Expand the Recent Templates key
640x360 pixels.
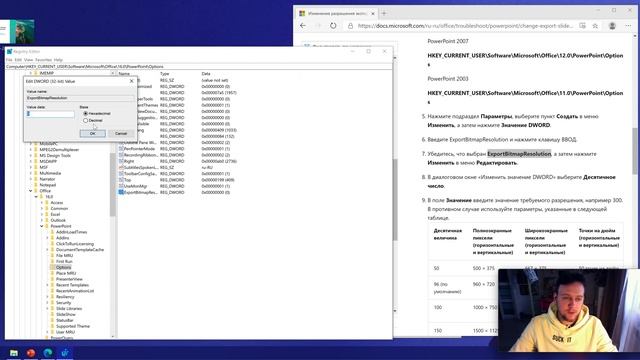pyautogui.click(x=47, y=285)
